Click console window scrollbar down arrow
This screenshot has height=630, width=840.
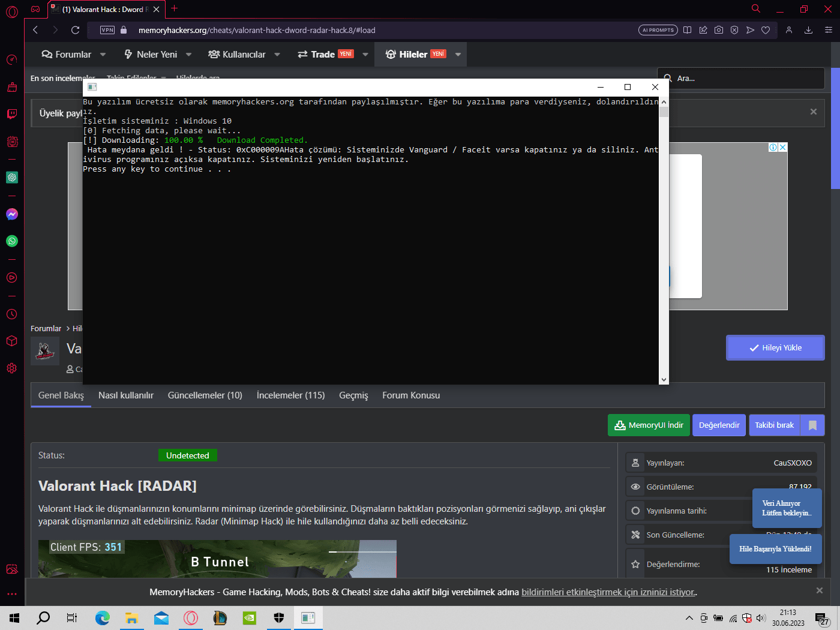coord(664,380)
